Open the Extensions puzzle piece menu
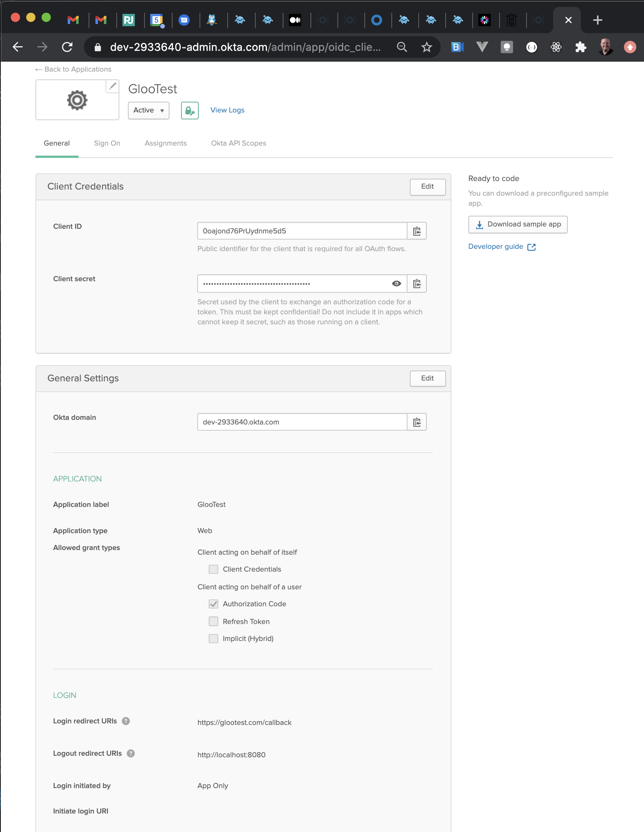This screenshot has width=644, height=832. [580, 47]
